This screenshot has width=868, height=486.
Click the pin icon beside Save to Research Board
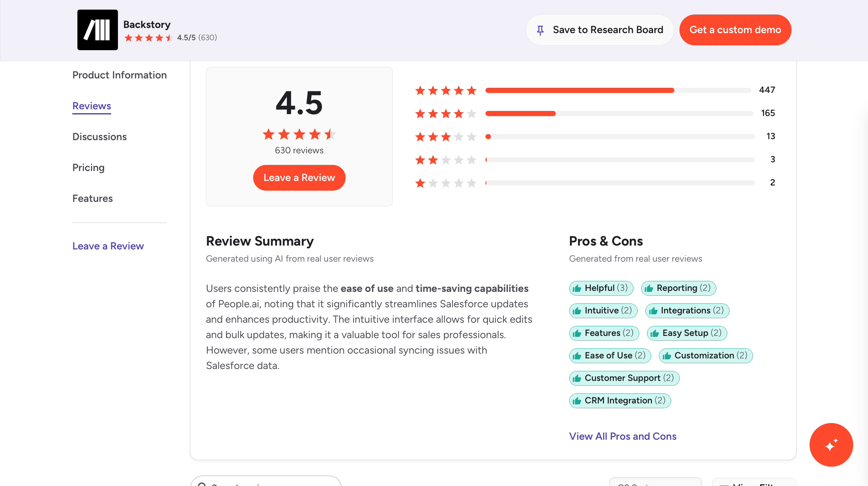[x=540, y=30]
